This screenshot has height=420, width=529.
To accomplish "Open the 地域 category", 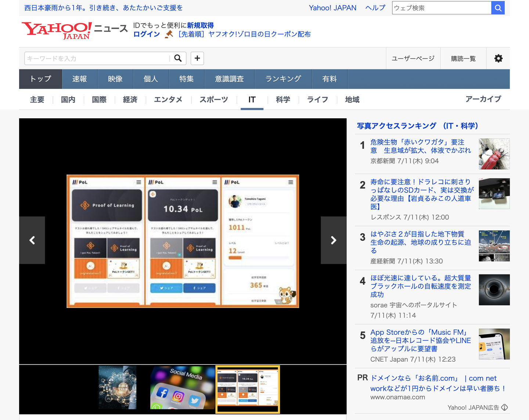I will [352, 100].
